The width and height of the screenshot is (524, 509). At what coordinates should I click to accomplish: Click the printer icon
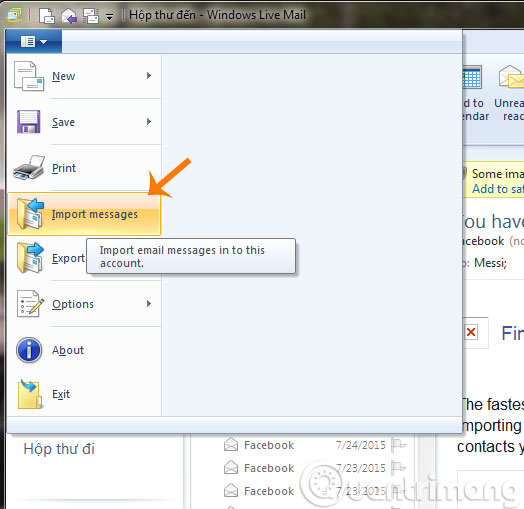click(x=29, y=167)
